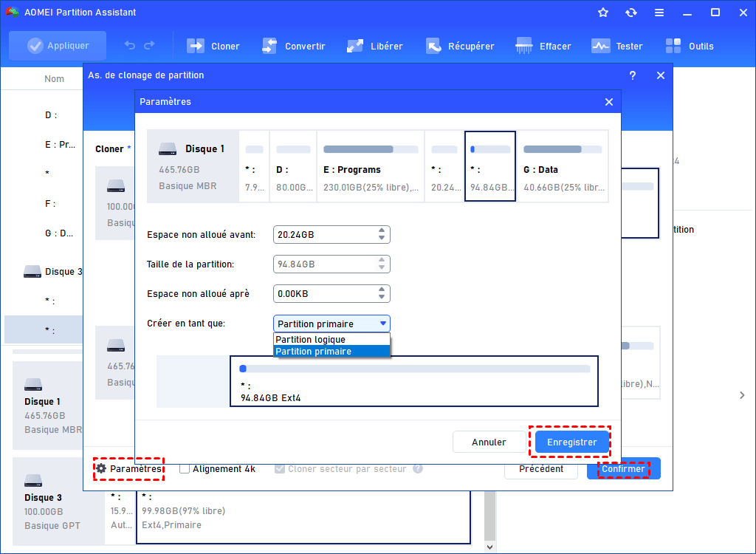Select the 94.84GB unallocated partition block
Viewport: 756px width, 554px height.
point(490,166)
